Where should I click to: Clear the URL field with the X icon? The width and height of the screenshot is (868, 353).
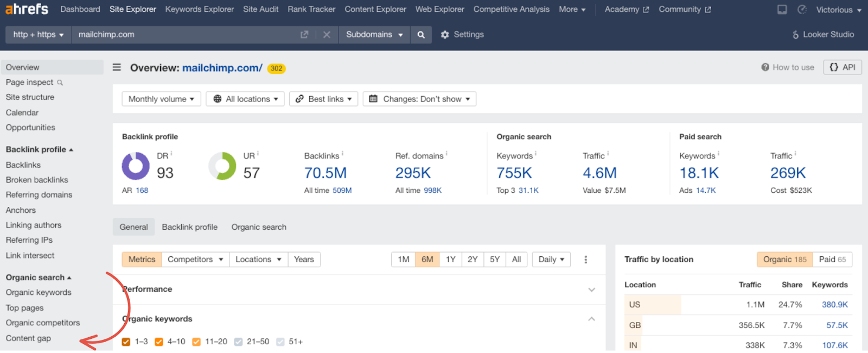(x=327, y=35)
